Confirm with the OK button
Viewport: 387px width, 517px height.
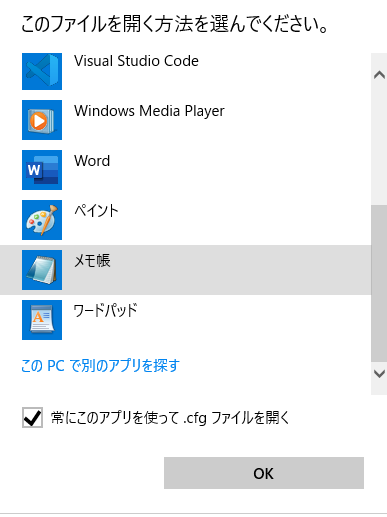tap(264, 473)
